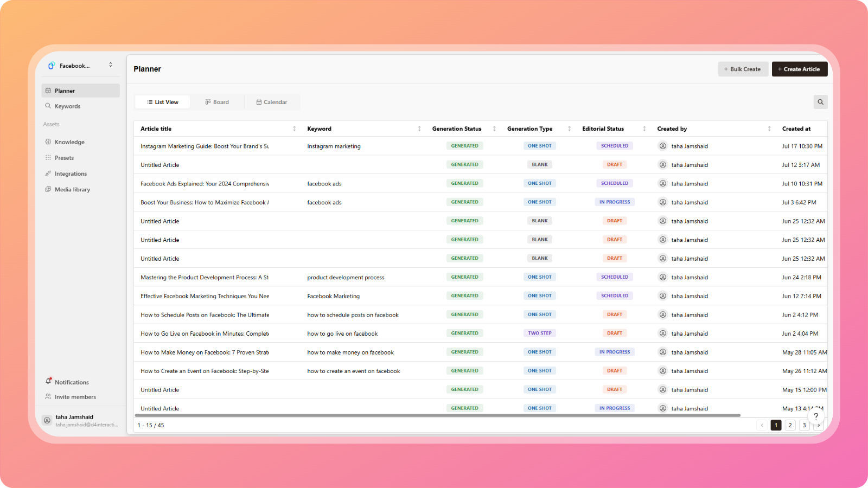The width and height of the screenshot is (868, 488).
Task: Click user avatar icon in Jul 17 row
Action: (x=663, y=146)
